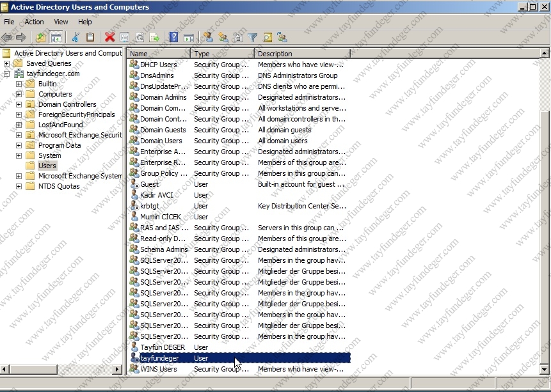This screenshot has height=392, width=551.
Task: Select the Domain Guests group row
Action: (239, 130)
